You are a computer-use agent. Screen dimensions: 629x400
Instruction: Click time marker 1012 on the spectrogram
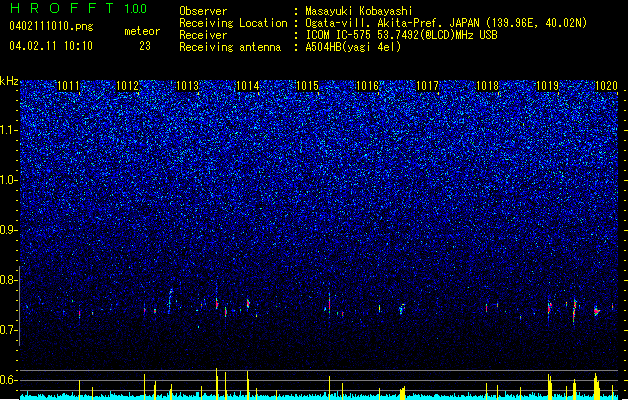(128, 86)
